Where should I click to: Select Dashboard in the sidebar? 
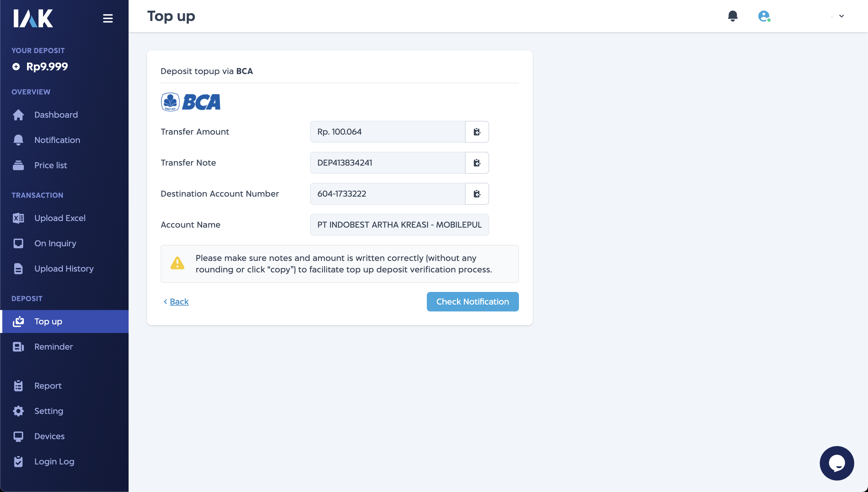[56, 115]
